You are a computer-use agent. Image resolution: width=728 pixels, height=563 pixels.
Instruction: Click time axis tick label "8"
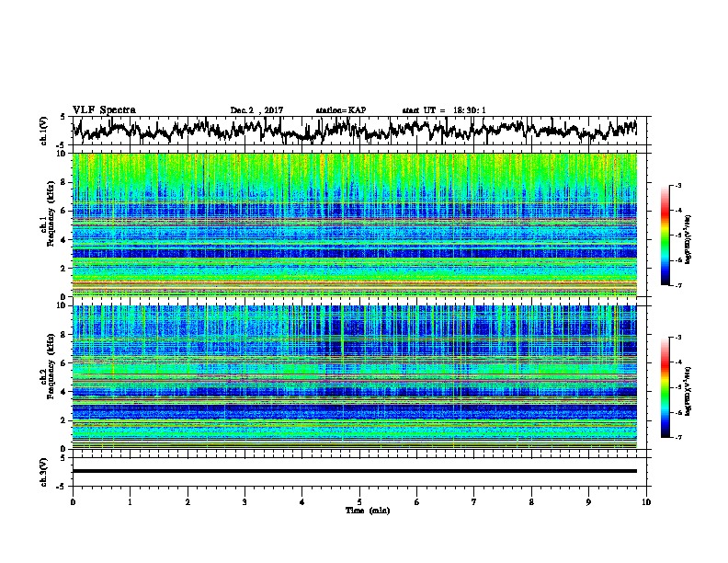(x=531, y=502)
